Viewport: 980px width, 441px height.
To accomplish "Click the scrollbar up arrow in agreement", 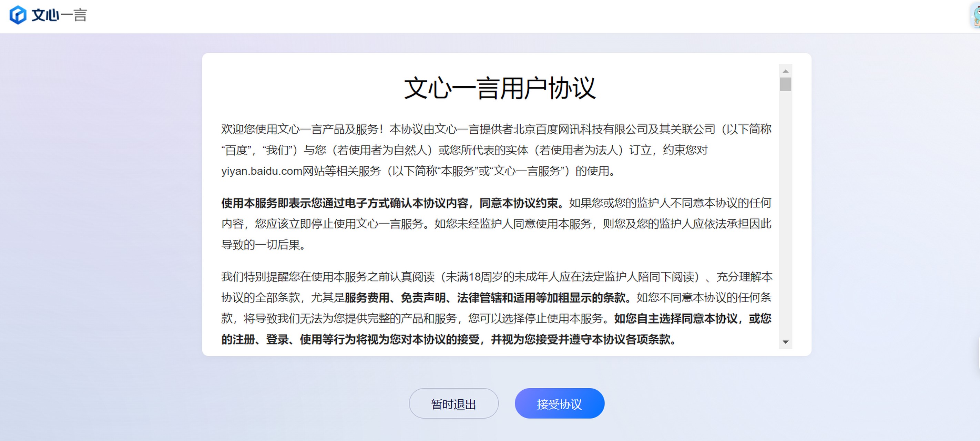I will [785, 71].
